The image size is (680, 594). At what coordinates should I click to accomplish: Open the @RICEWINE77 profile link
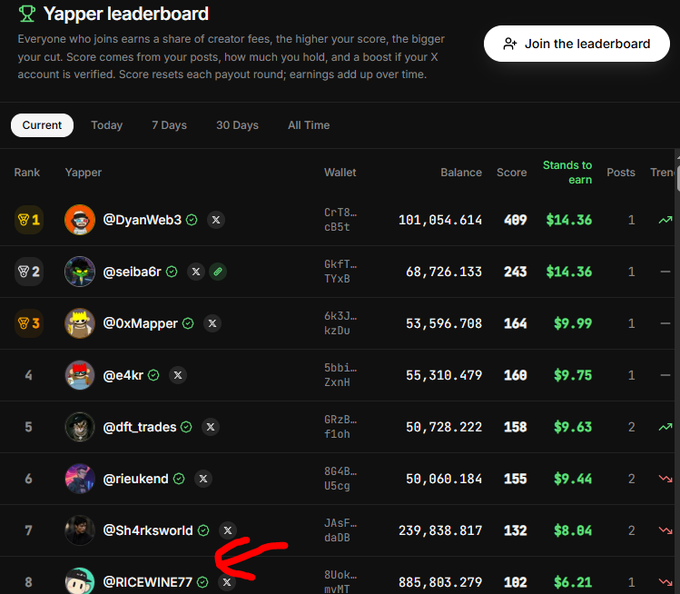click(x=147, y=582)
